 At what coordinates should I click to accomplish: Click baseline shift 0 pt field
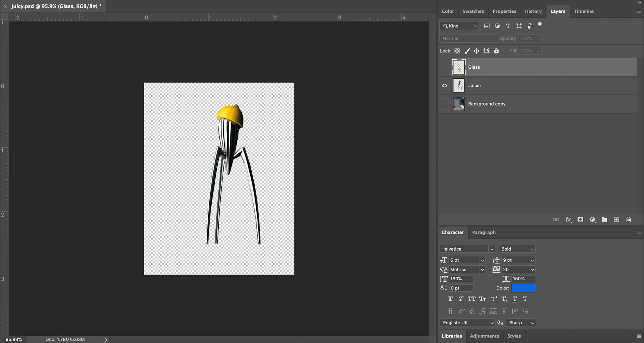pyautogui.click(x=461, y=288)
